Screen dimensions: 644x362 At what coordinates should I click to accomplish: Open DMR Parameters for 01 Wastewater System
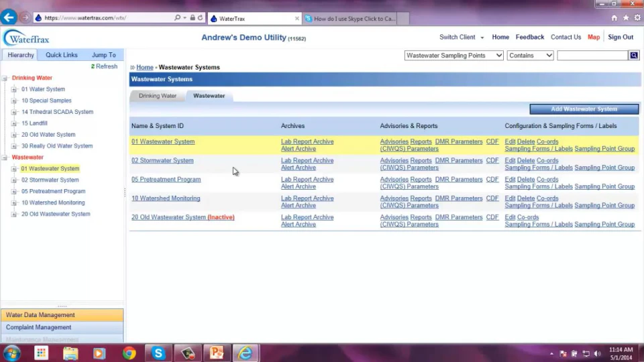[x=459, y=141]
